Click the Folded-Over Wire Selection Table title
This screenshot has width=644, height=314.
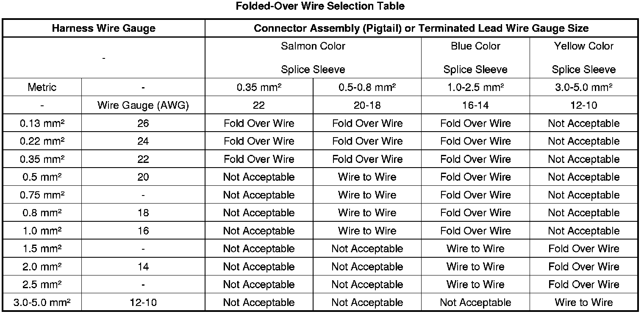pos(320,6)
